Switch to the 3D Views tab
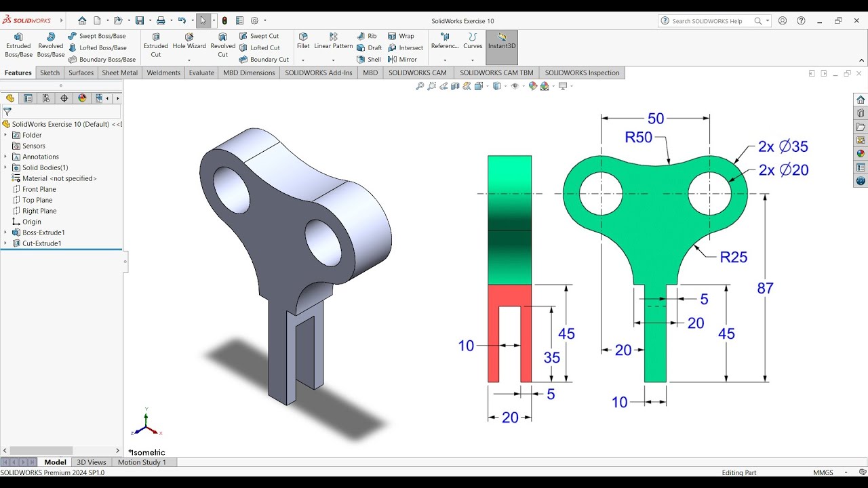This screenshot has height=488, width=868. pyautogui.click(x=92, y=462)
